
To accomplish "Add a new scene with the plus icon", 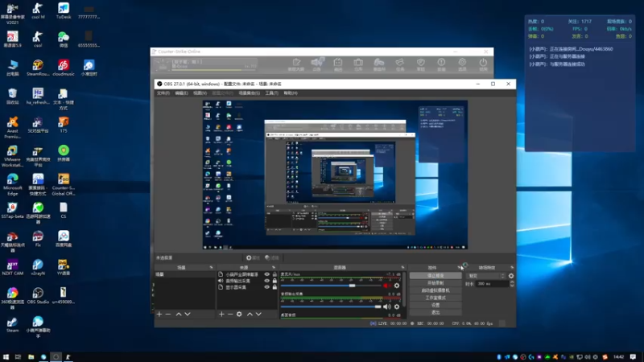I will [x=159, y=314].
